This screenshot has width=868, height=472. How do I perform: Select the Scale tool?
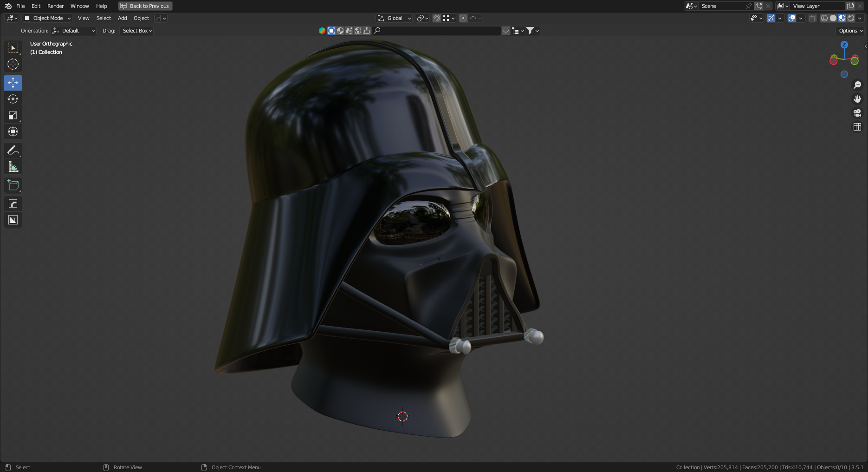coord(13,115)
